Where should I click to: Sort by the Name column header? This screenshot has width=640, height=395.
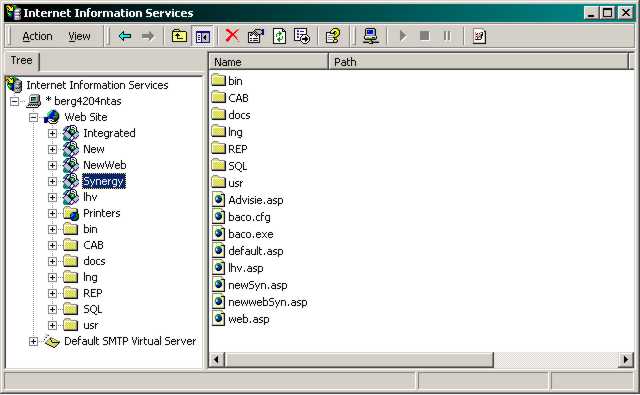269,62
